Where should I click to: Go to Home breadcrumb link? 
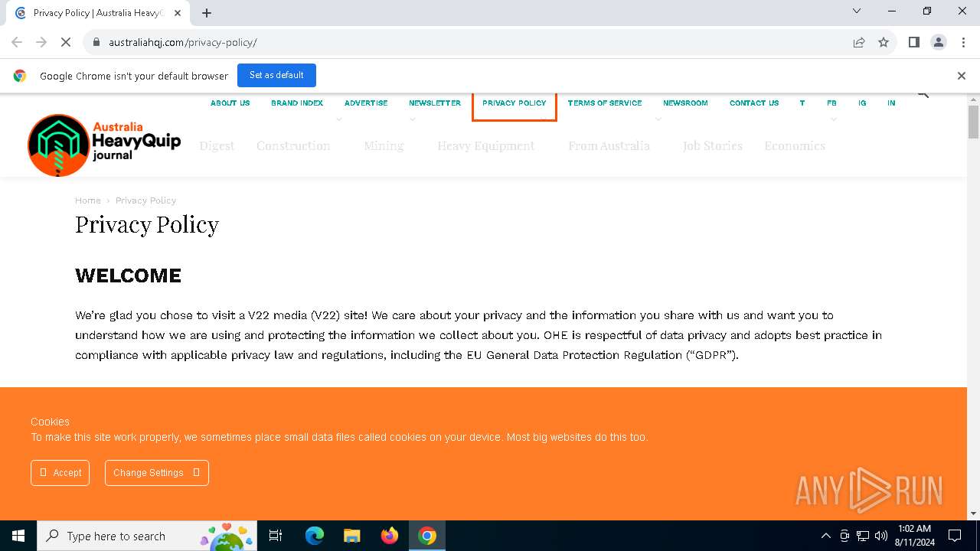pyautogui.click(x=88, y=201)
